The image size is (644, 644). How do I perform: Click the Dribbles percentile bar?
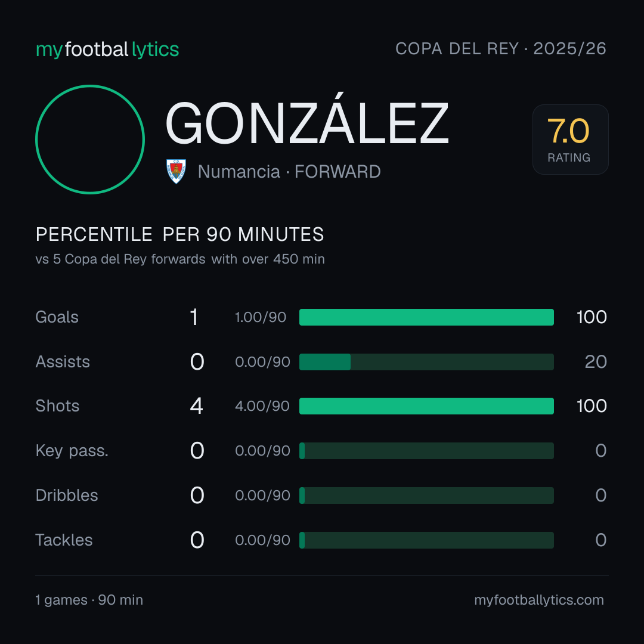[426, 496]
